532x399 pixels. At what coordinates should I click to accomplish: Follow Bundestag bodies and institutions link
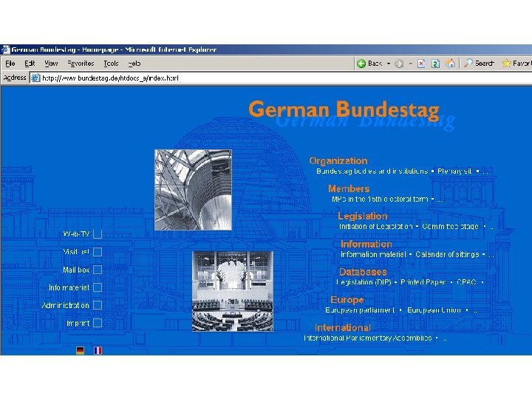pyautogui.click(x=372, y=171)
